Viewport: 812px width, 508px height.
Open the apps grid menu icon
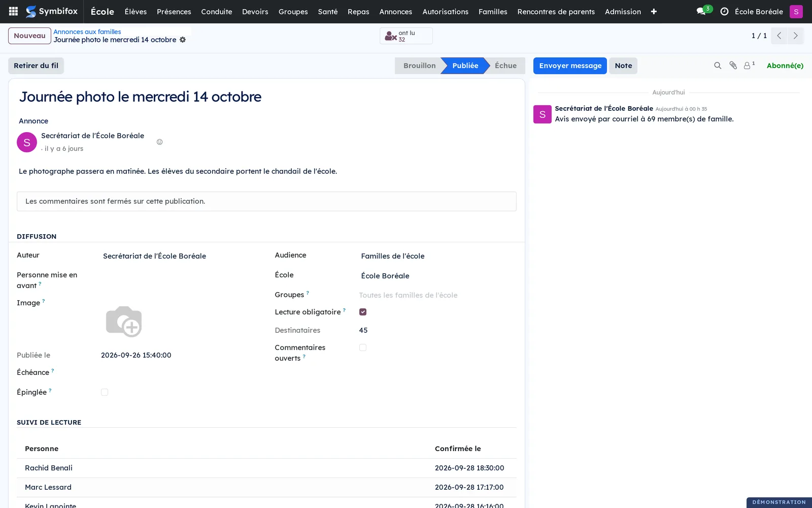pyautogui.click(x=14, y=11)
